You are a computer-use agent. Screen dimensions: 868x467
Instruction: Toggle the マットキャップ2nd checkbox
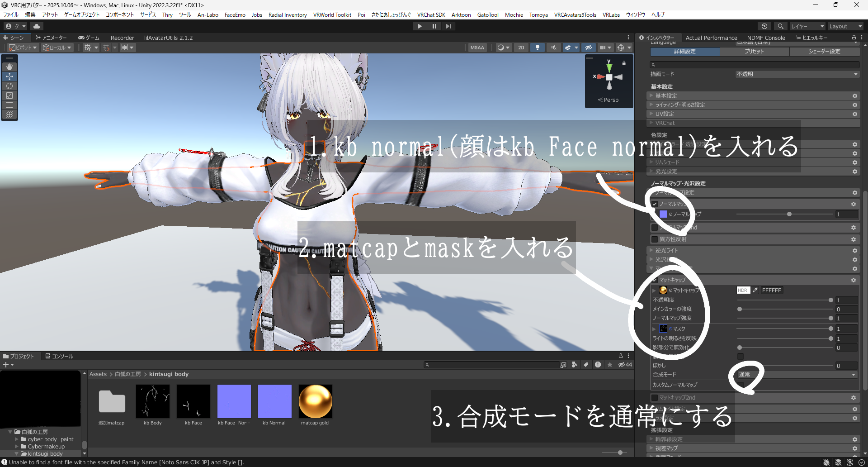pos(654,398)
